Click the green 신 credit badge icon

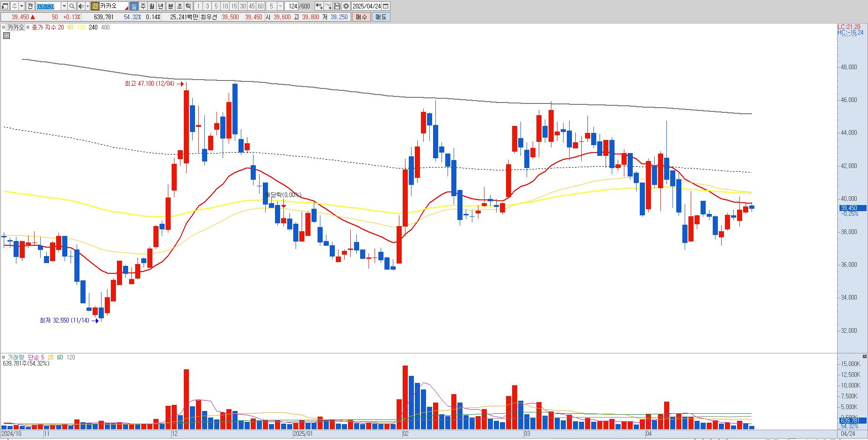point(95,6)
